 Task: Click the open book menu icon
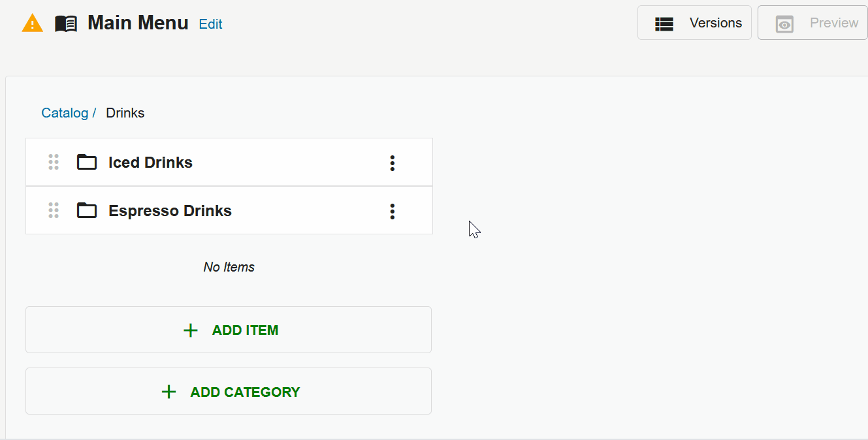tap(66, 24)
